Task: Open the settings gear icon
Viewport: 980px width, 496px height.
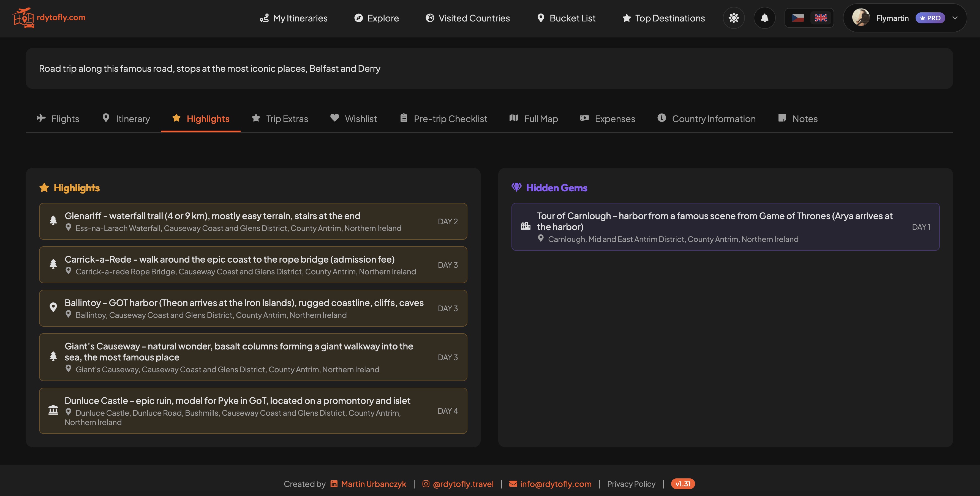Action: [x=733, y=18]
